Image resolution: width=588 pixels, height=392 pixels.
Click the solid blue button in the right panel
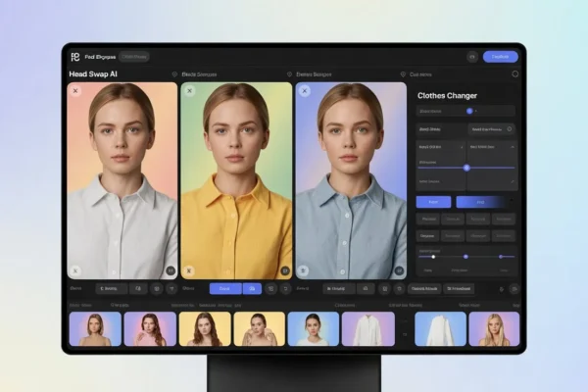[x=434, y=201]
